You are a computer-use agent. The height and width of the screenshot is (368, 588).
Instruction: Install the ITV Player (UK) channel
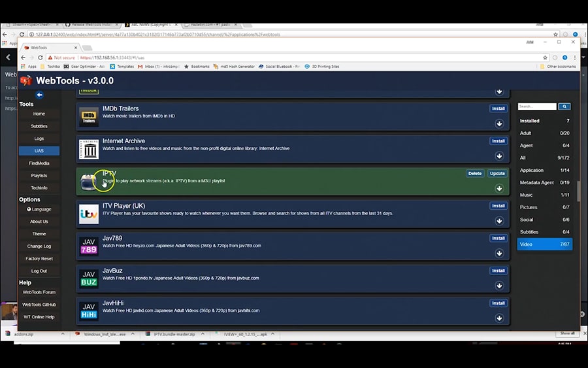tap(498, 205)
